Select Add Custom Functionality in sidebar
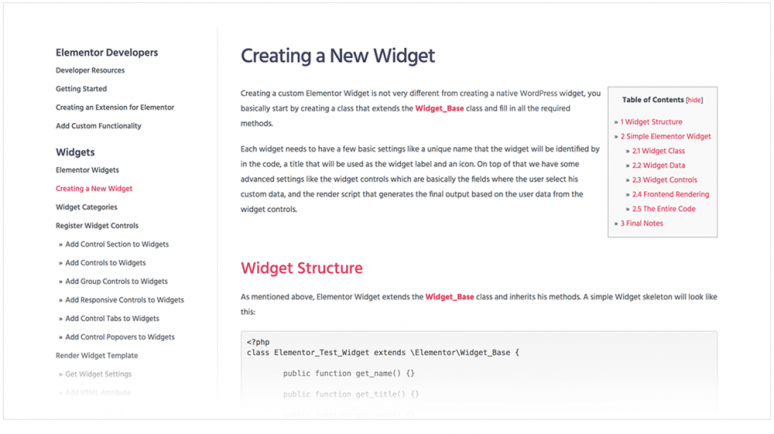 coord(98,126)
